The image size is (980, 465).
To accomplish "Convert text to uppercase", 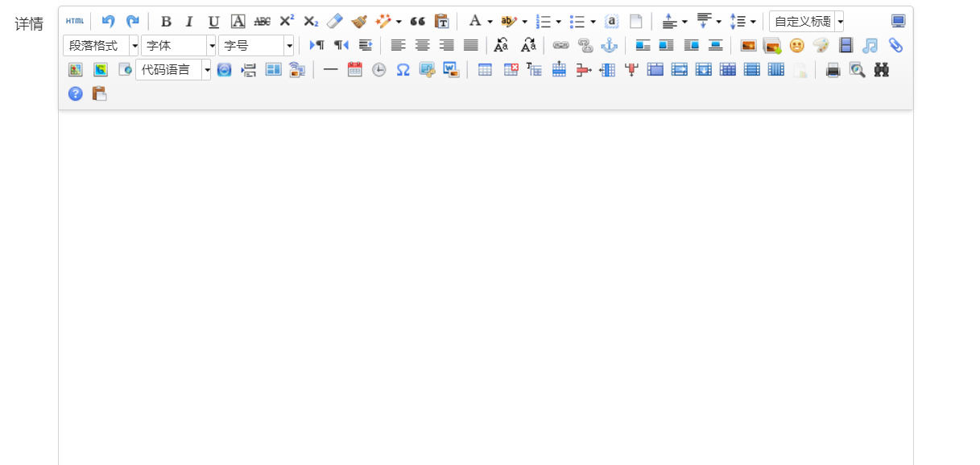I will 502,46.
